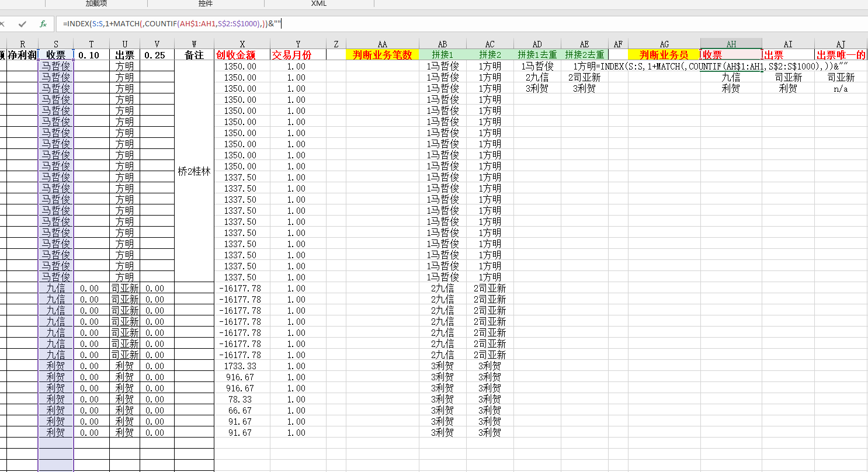
Task: Select column V header
Action: tap(157, 44)
